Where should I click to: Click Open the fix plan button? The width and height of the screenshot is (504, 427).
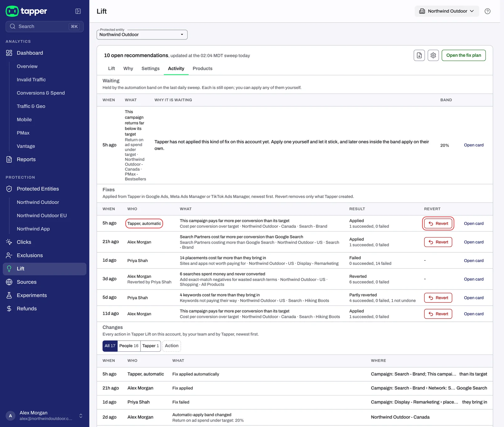[464, 56]
